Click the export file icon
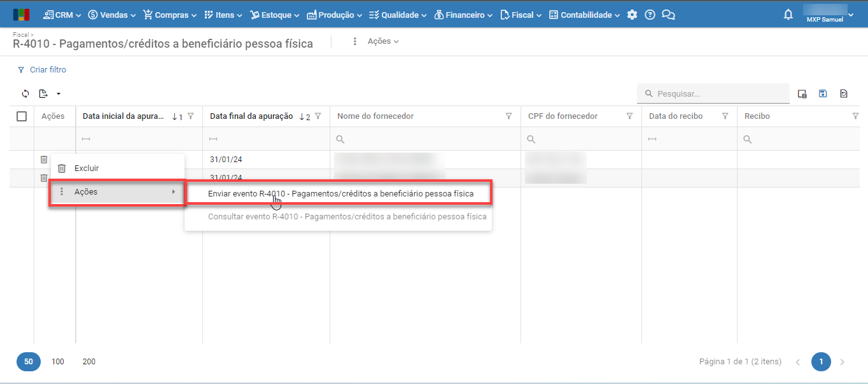 click(43, 93)
